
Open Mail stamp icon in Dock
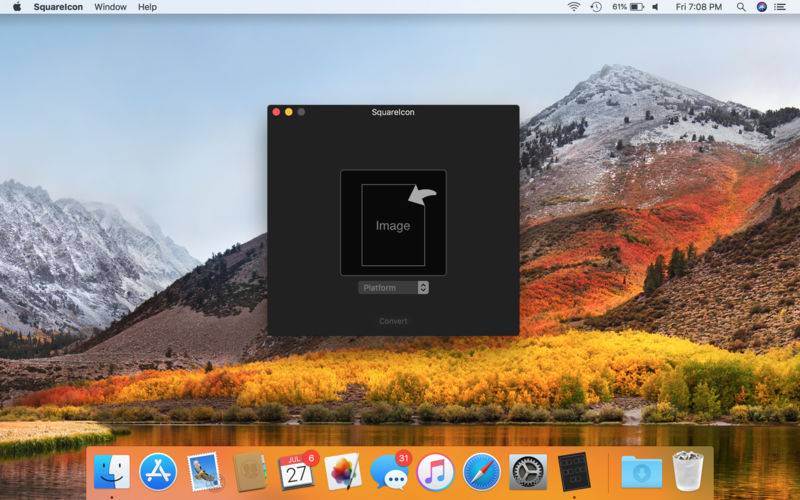[204, 472]
